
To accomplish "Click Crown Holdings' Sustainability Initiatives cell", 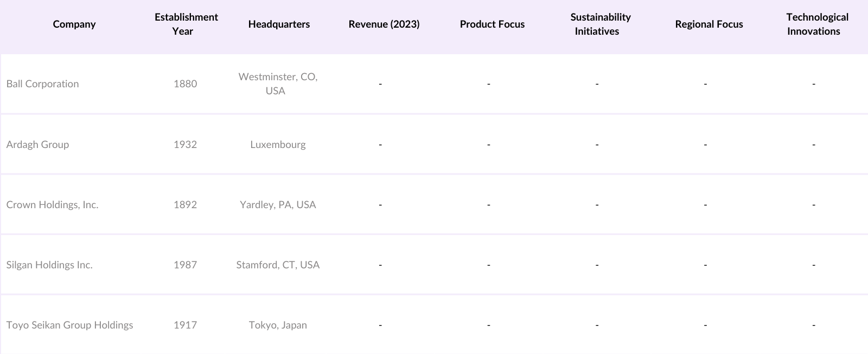I will 597,205.
